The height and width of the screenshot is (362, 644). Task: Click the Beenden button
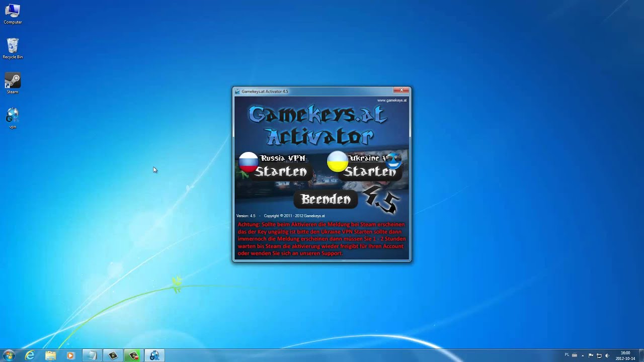click(326, 200)
